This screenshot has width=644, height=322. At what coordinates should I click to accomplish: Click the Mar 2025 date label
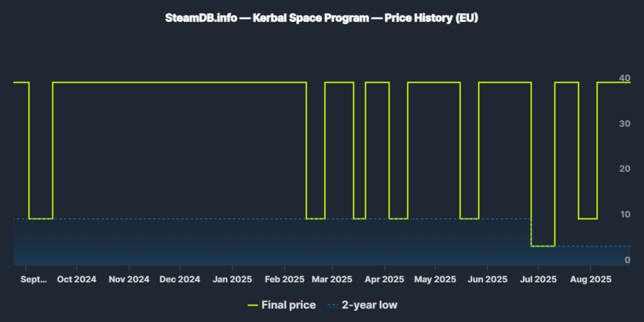coord(332,279)
